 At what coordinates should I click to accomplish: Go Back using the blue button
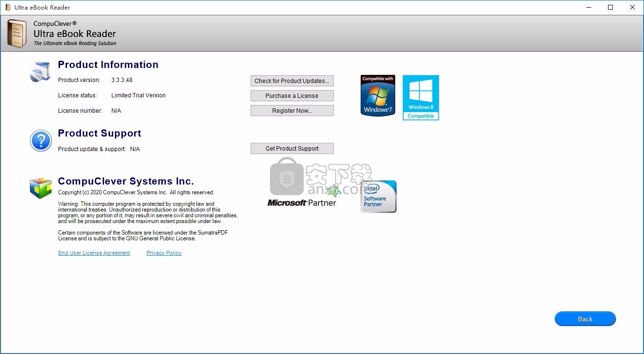585,319
